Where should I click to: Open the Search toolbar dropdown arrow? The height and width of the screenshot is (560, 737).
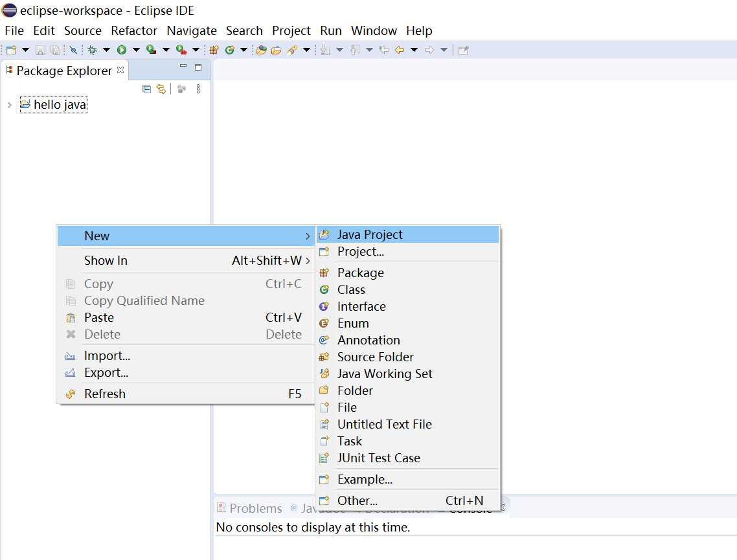(306, 50)
